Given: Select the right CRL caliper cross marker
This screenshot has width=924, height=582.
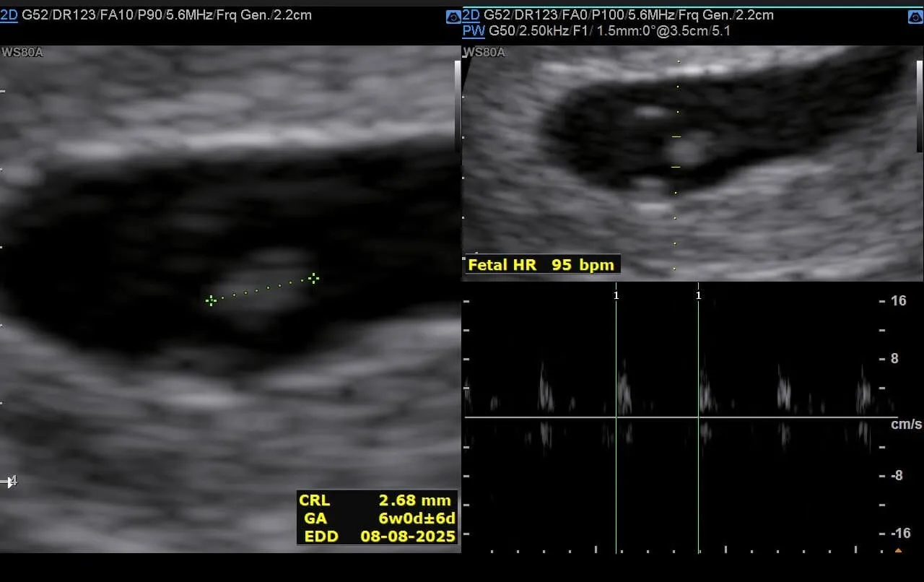Looking at the screenshot, I should [x=313, y=278].
